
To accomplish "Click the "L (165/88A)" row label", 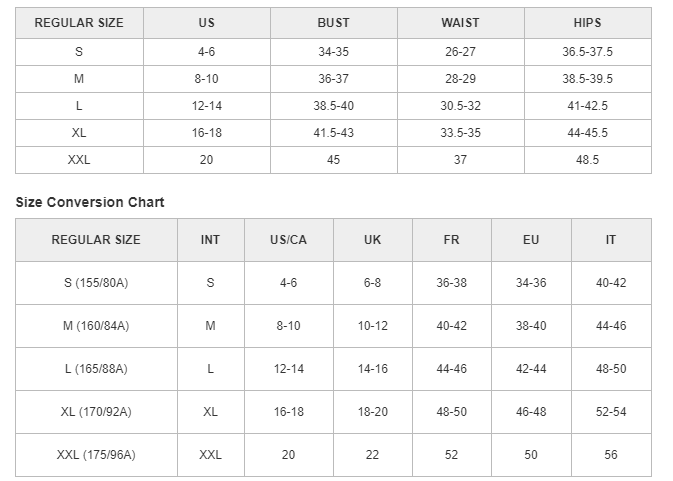I will 96,369.
